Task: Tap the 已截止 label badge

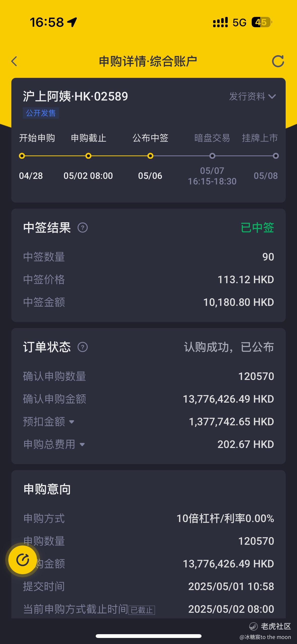Action: click(142, 610)
